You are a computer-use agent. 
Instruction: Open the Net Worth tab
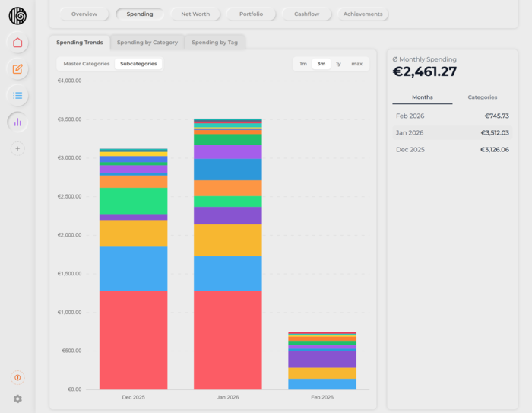[x=195, y=14]
